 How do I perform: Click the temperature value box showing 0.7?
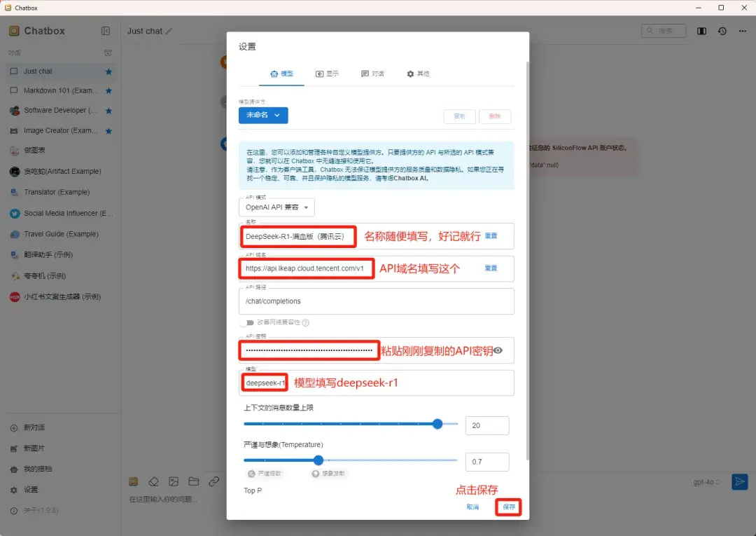coord(487,462)
